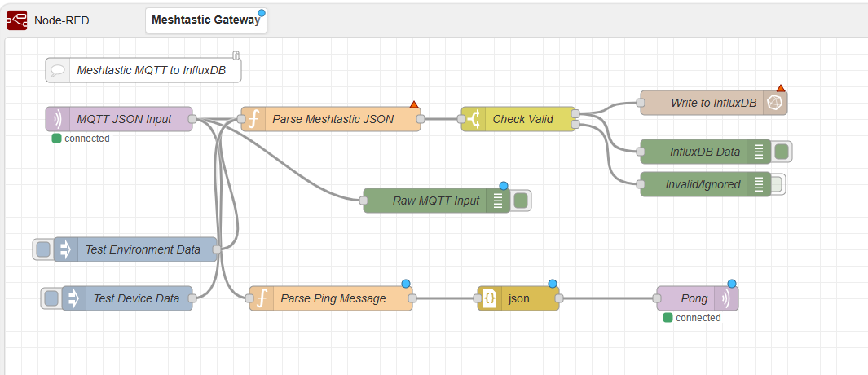This screenshot has height=375, width=868.
Task: Click the error triangle on Write to InfluxDB
Action: coord(781,89)
